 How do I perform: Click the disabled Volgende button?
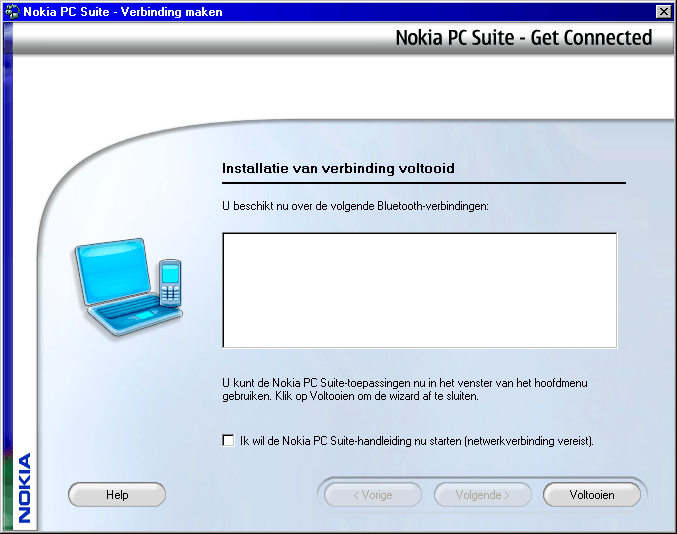pos(482,495)
